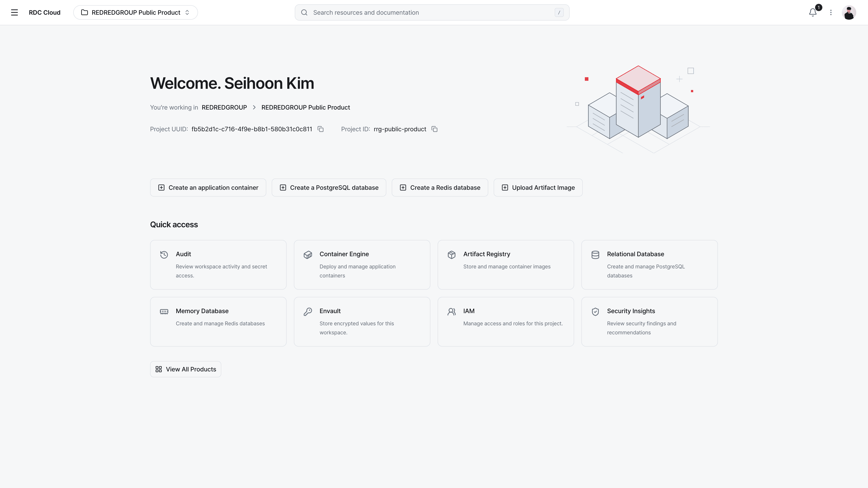Viewport: 868px width, 488px height.
Task: Open the hamburger navigation menu
Action: coord(14,12)
